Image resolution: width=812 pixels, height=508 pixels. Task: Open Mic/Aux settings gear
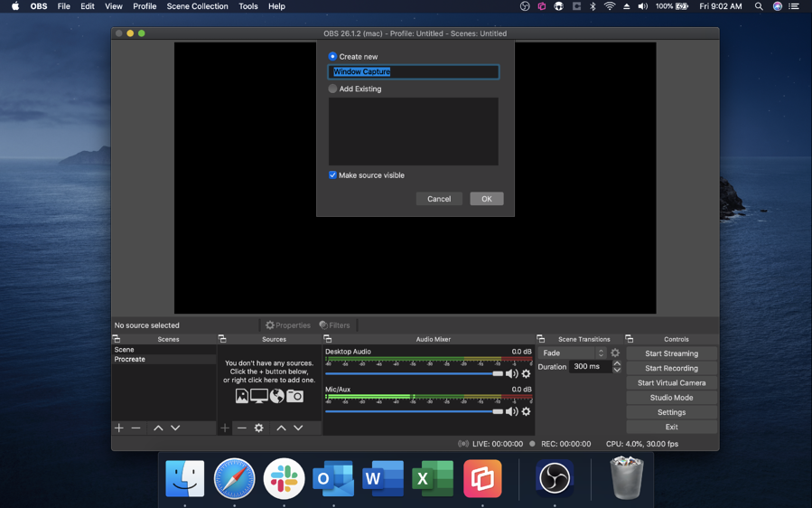coord(527,411)
